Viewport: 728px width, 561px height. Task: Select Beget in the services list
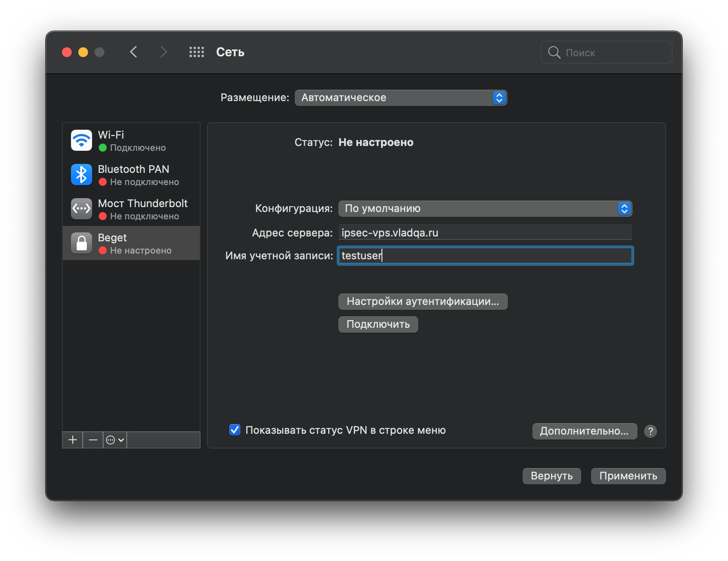point(131,243)
